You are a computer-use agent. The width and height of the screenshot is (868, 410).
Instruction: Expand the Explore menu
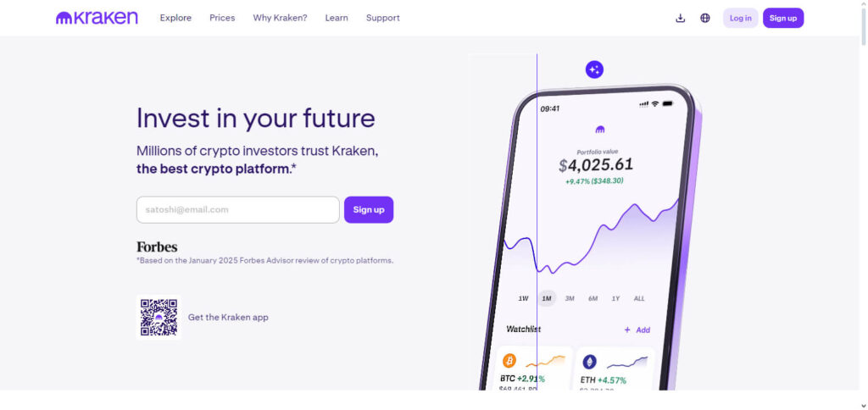point(175,18)
